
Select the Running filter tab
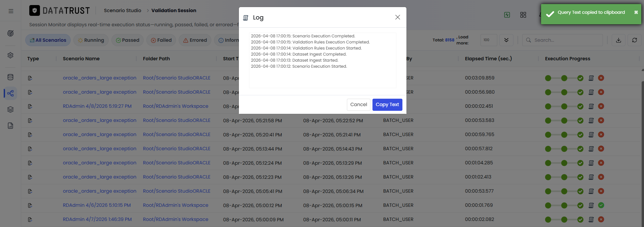pos(91,40)
